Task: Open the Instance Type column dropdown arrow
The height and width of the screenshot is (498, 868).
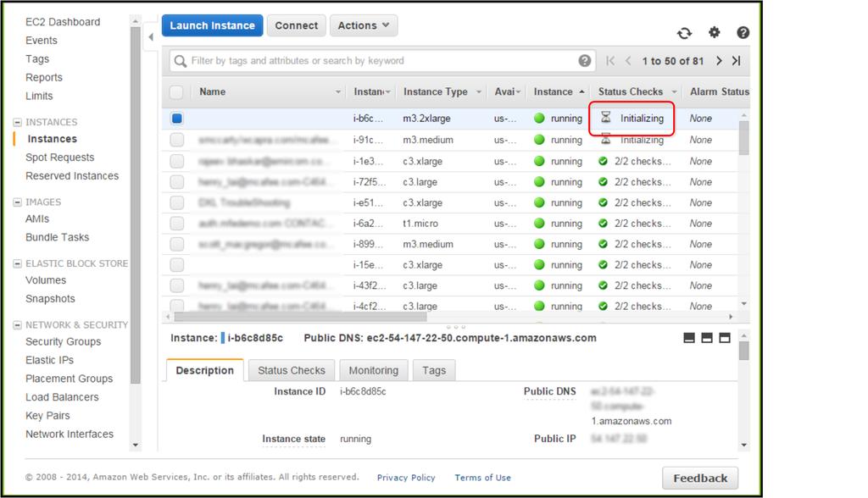Action: pos(479,91)
